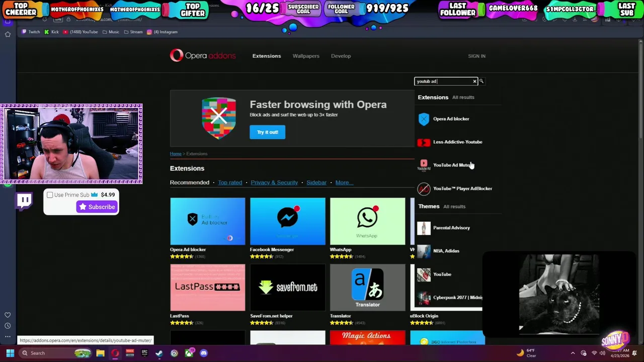Open the Twitch bookmark
Image resolution: width=644 pixels, height=362 pixels.
pyautogui.click(x=30, y=32)
